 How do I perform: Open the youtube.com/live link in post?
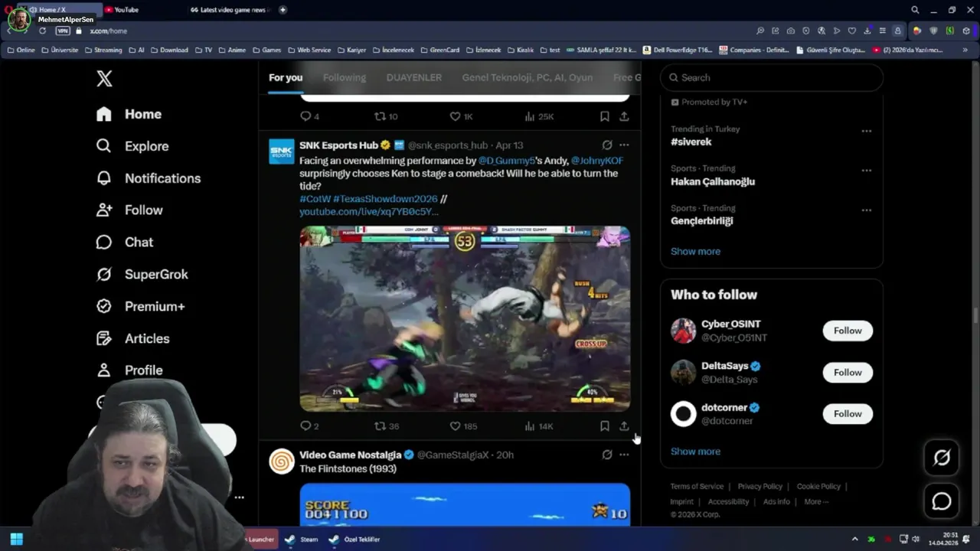click(368, 211)
